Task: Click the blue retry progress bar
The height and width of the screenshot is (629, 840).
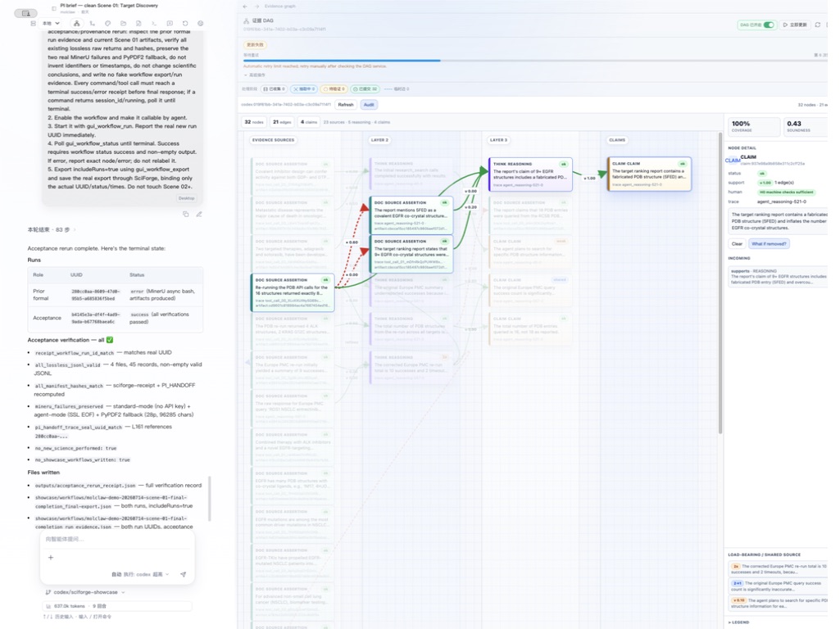Action: (x=342, y=61)
